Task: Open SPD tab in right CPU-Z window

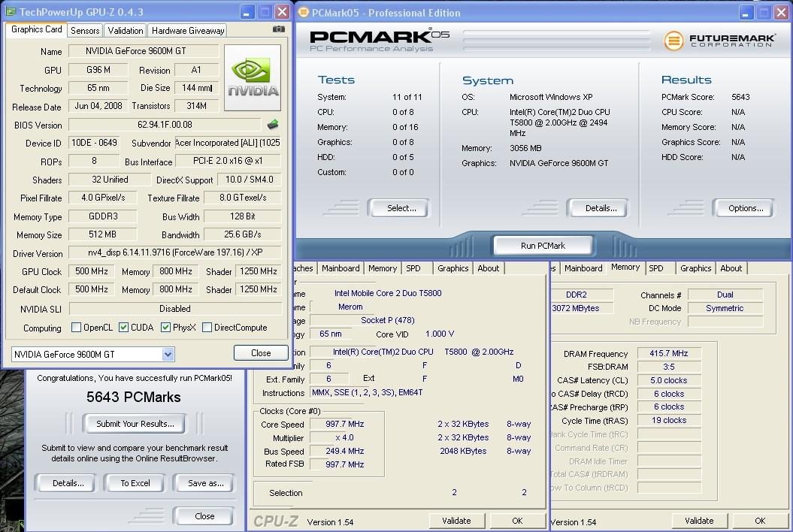Action: tap(656, 268)
